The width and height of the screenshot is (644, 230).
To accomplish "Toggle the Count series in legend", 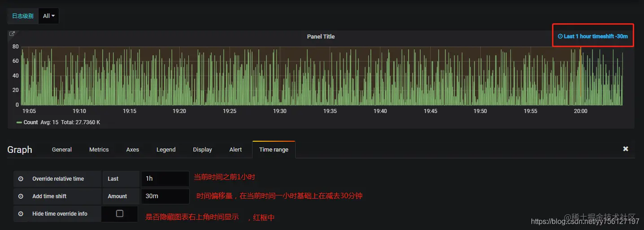I will [x=30, y=122].
